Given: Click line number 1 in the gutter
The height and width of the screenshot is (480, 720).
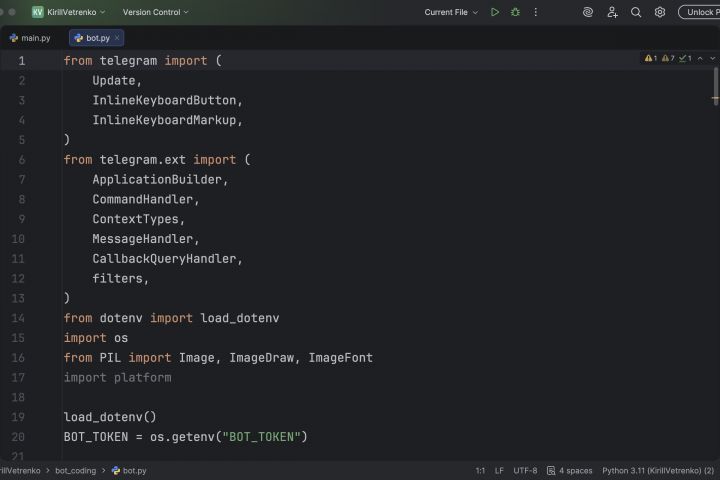Looking at the screenshot, I should pyautogui.click(x=22, y=61).
